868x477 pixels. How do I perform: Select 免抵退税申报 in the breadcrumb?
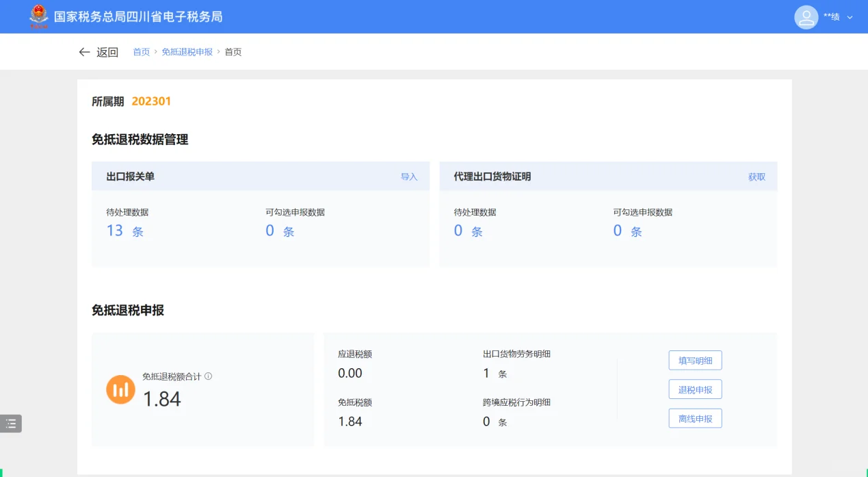(187, 51)
